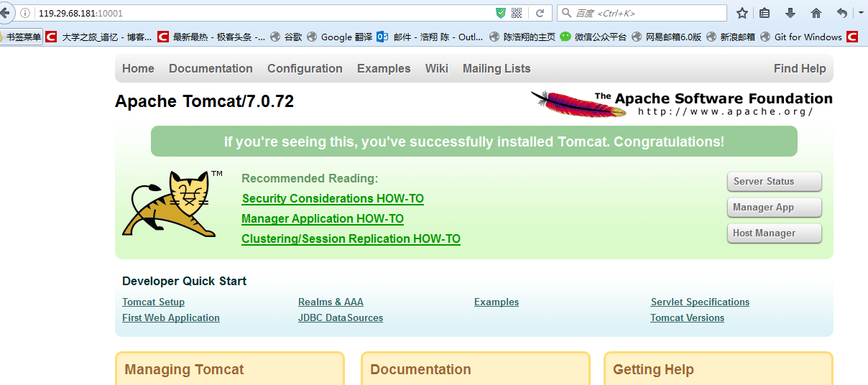
Task: Click the Developer Quick Start heading
Action: point(184,281)
